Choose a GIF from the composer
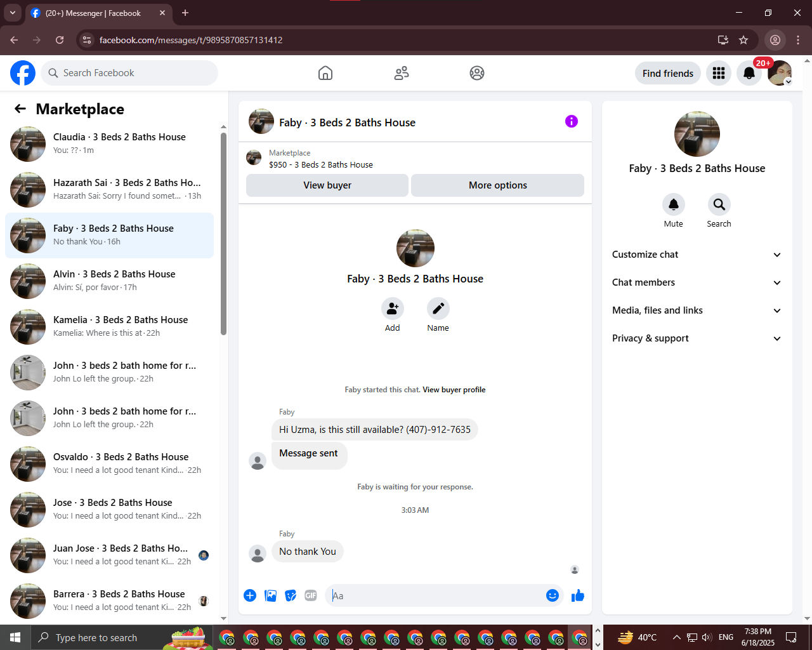The width and height of the screenshot is (812, 650). click(311, 595)
